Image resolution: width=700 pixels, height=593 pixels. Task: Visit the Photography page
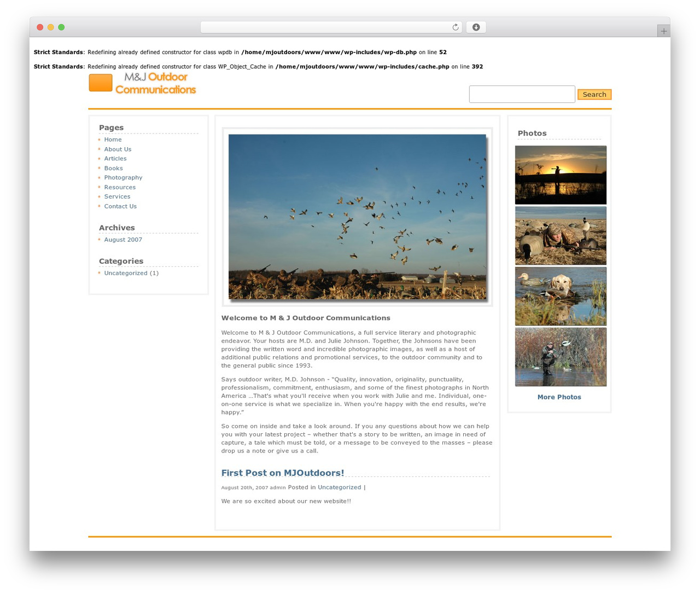(x=123, y=178)
